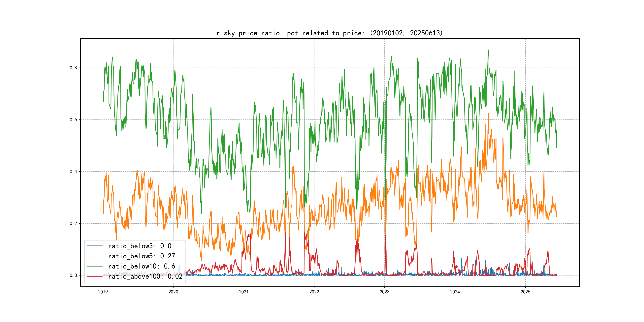
Task: Click the red ratio_above100 legend line
Action: [94, 276]
